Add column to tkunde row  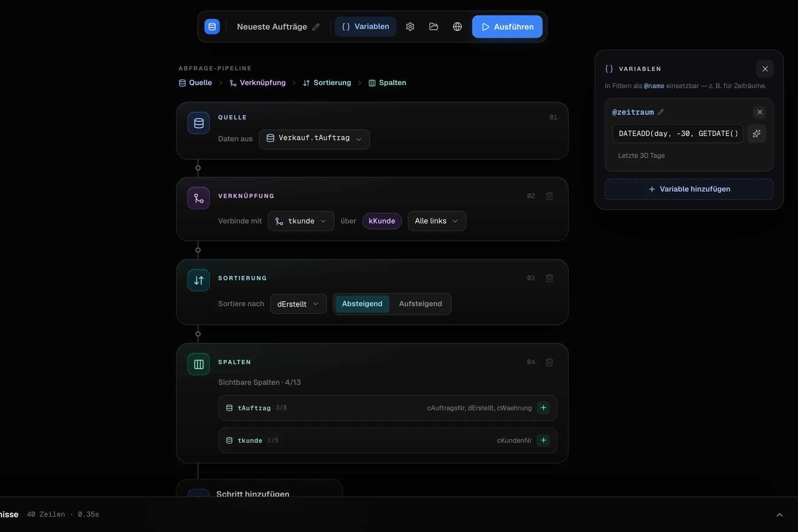coord(543,440)
